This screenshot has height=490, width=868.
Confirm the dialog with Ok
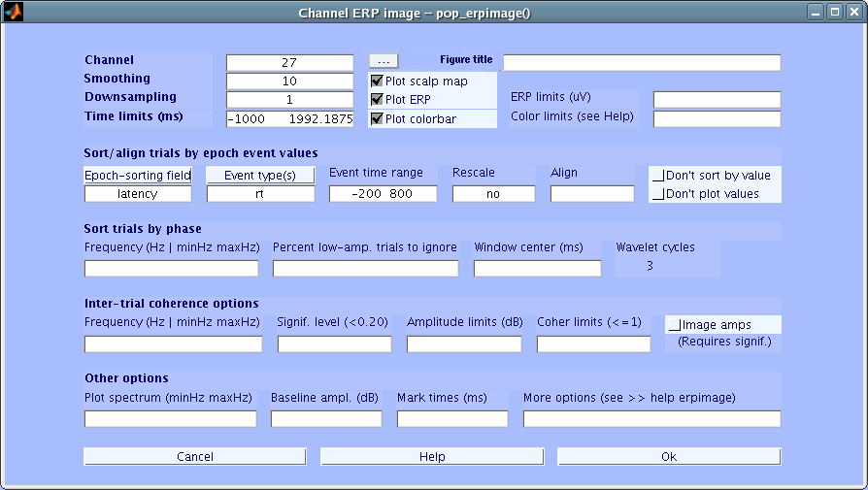pyautogui.click(x=668, y=456)
